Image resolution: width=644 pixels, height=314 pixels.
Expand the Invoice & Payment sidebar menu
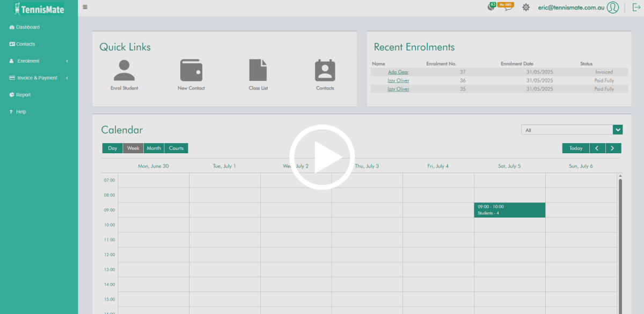coord(39,78)
